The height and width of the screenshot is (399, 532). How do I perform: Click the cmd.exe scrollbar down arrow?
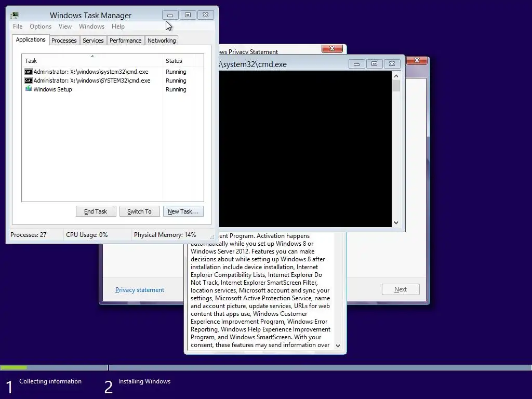point(396,223)
